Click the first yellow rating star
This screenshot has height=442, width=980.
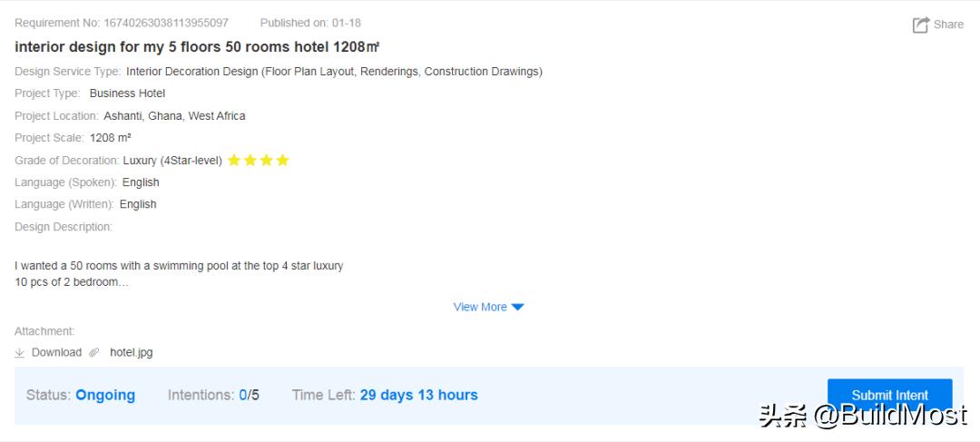click(x=234, y=161)
